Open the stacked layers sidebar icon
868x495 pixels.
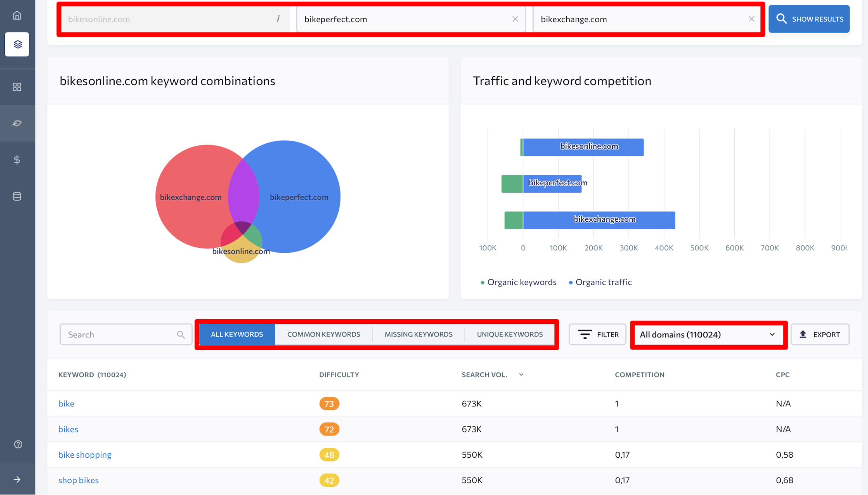[x=17, y=44]
